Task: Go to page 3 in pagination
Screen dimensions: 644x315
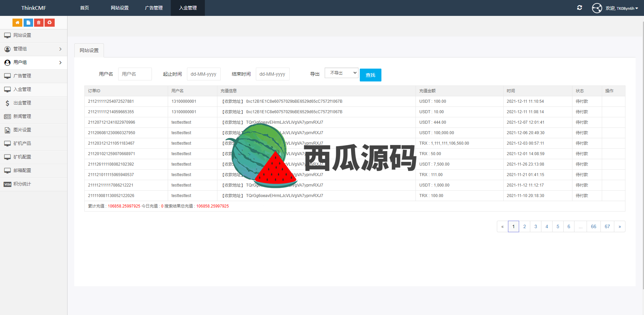Action: coord(536,226)
